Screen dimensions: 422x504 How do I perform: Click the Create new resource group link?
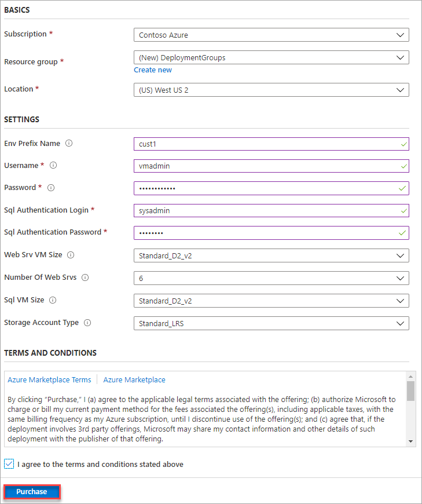tap(153, 70)
